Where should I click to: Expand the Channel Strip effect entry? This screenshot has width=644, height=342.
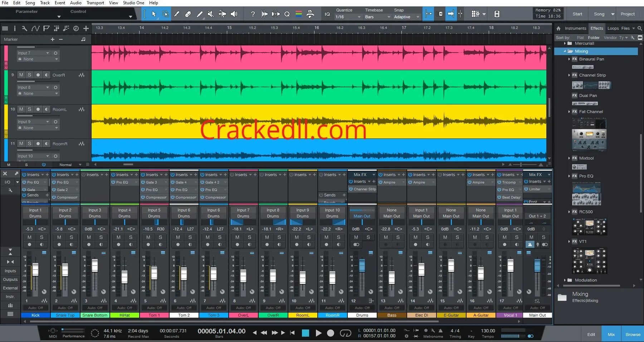click(569, 75)
